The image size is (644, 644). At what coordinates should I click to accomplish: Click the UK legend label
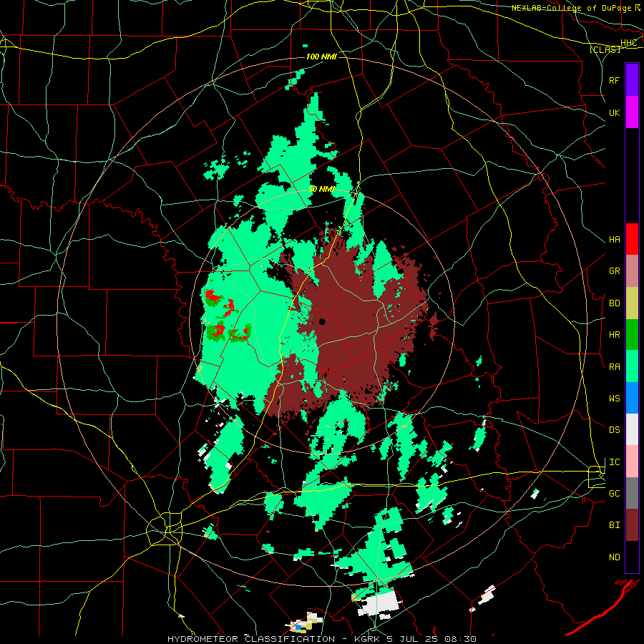click(614, 112)
